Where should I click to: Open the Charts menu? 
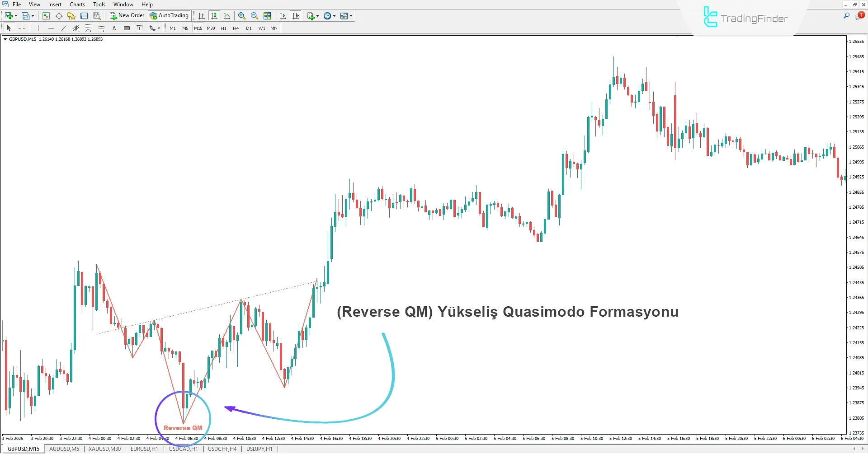pyautogui.click(x=77, y=4)
